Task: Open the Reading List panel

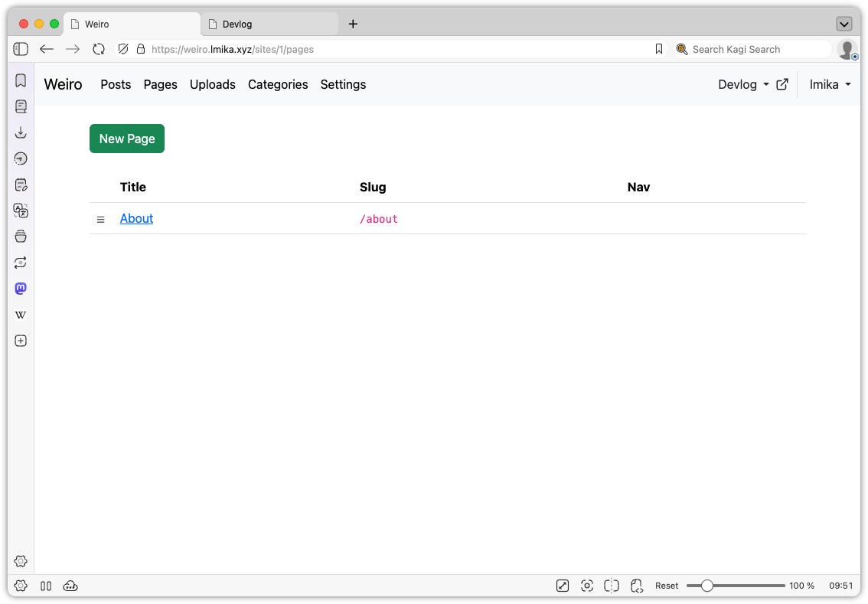Action: pyautogui.click(x=21, y=106)
